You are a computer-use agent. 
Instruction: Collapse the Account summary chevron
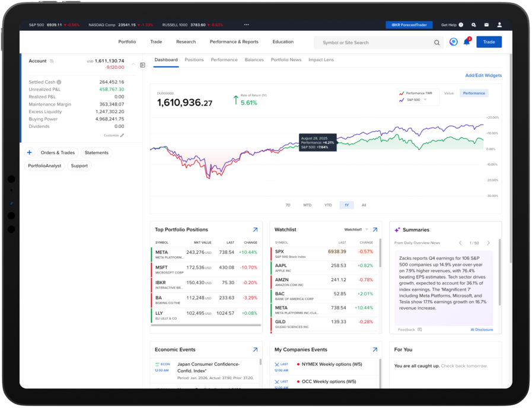[133, 64]
